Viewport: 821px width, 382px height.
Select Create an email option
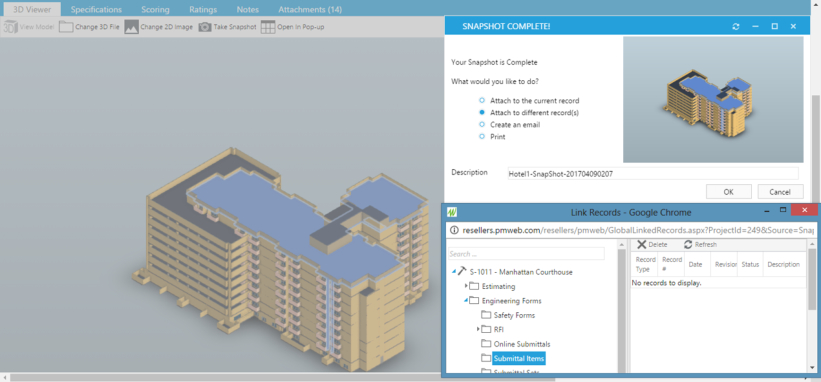point(482,125)
